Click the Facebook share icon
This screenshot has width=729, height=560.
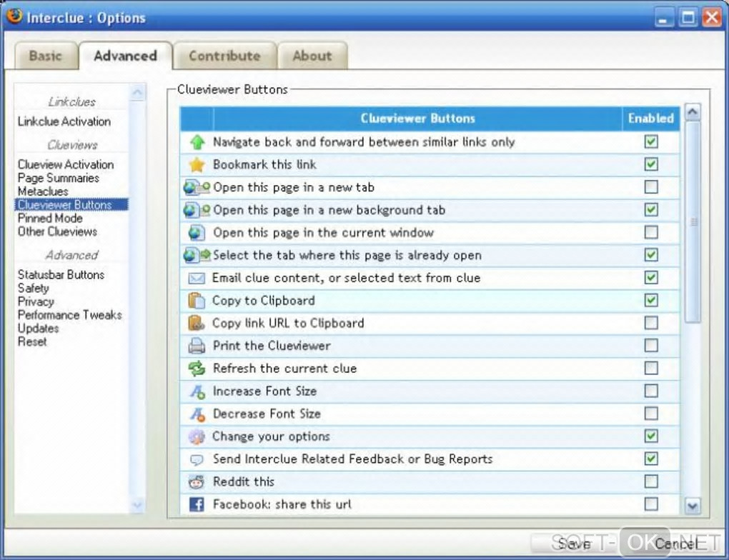[197, 504]
